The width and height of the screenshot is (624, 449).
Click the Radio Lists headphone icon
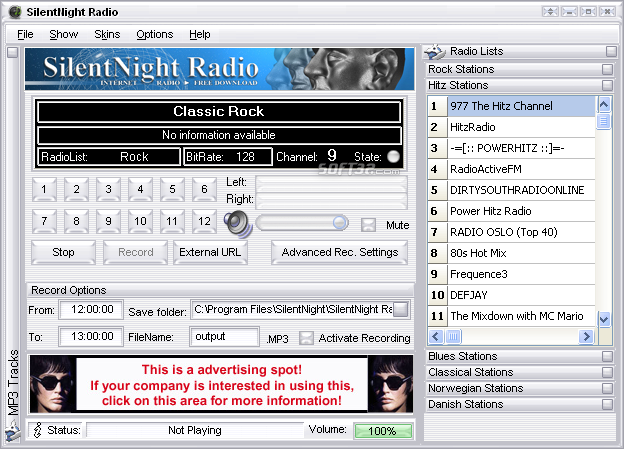tap(434, 51)
